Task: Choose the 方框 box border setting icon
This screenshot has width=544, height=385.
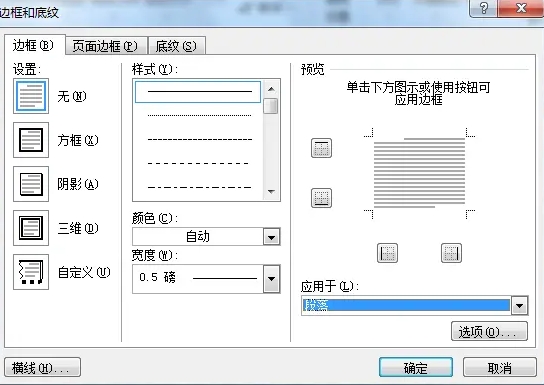Action: pos(31,140)
